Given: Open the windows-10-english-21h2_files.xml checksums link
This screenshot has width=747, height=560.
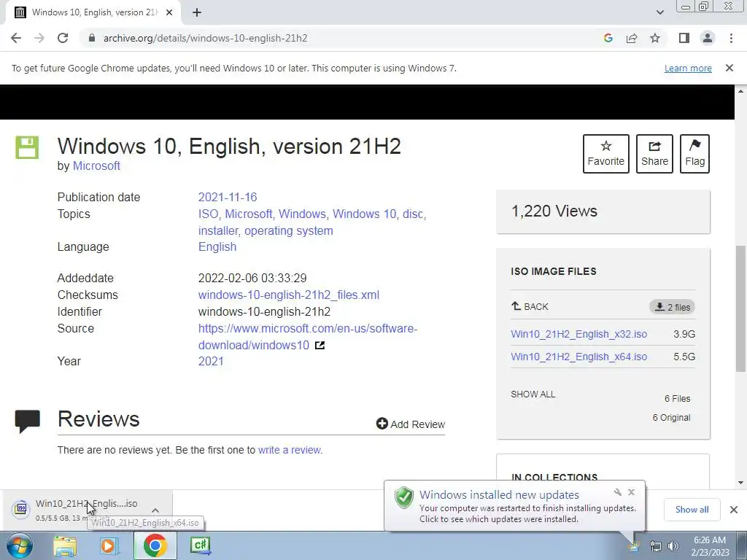Looking at the screenshot, I should [289, 295].
